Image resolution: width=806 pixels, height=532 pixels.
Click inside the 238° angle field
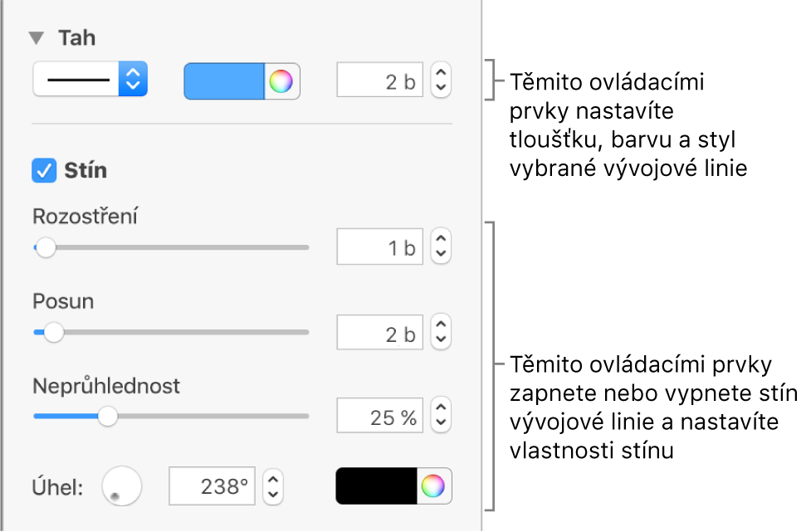click(212, 487)
